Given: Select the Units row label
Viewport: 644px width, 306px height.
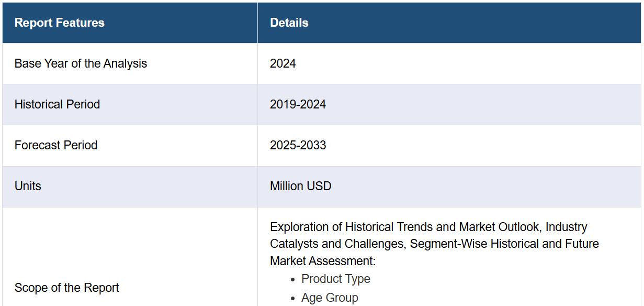Looking at the screenshot, I should 28,186.
